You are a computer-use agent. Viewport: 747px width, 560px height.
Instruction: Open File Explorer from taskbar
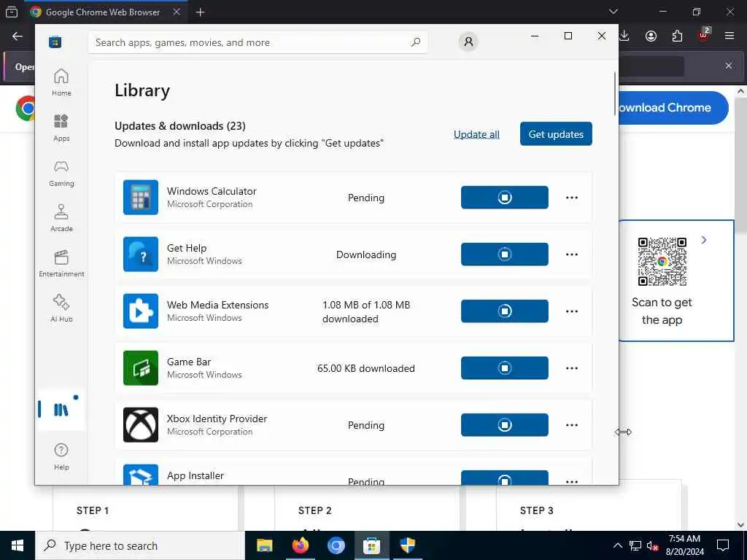coord(264,545)
